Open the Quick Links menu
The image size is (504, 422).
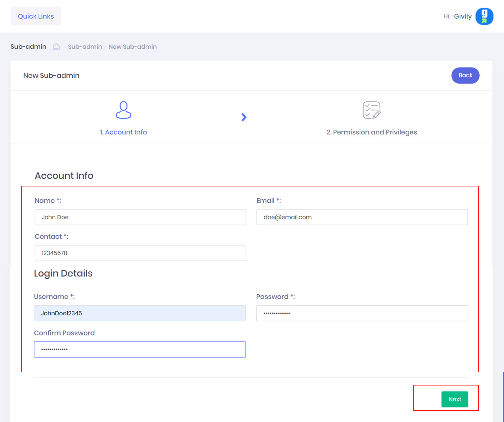(x=36, y=16)
